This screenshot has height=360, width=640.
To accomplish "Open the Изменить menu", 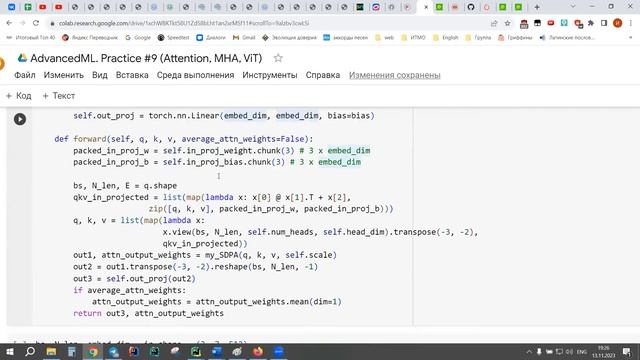I will tap(64, 75).
